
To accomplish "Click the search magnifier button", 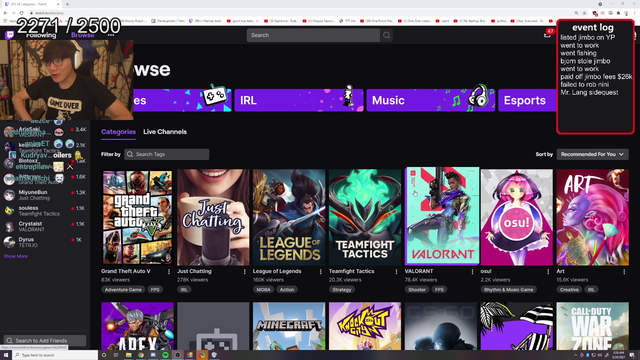I will 387,36.
